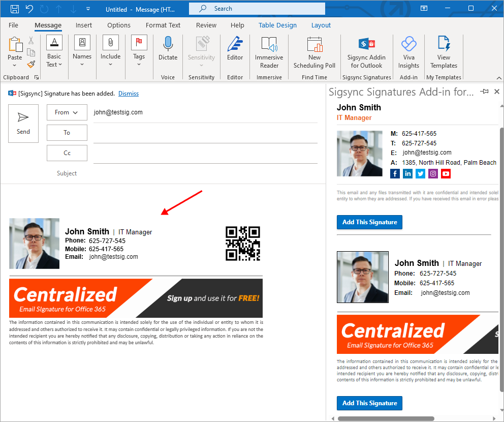This screenshot has width=504, height=422.
Task: Pin the Sigsync Signatures pane
Action: tap(485, 92)
